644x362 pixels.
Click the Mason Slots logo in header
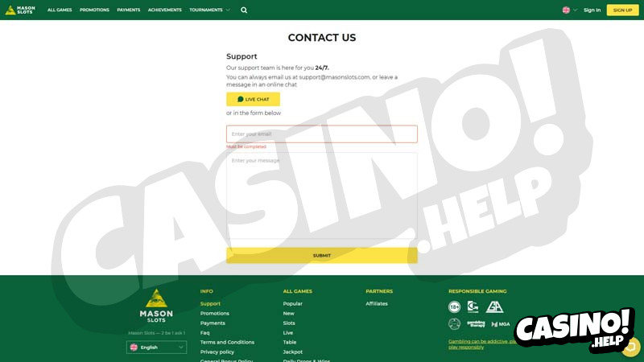point(20,10)
